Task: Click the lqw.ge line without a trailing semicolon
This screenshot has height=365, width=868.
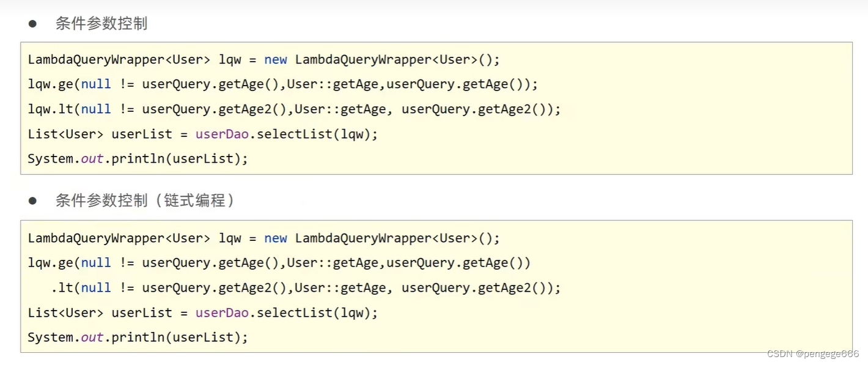Action: click(279, 263)
